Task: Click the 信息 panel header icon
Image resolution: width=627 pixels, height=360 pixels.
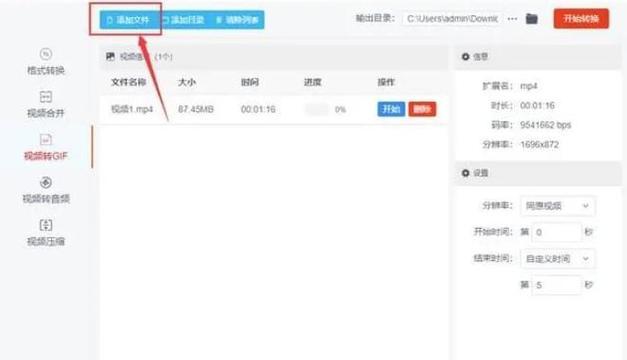Action: point(465,57)
